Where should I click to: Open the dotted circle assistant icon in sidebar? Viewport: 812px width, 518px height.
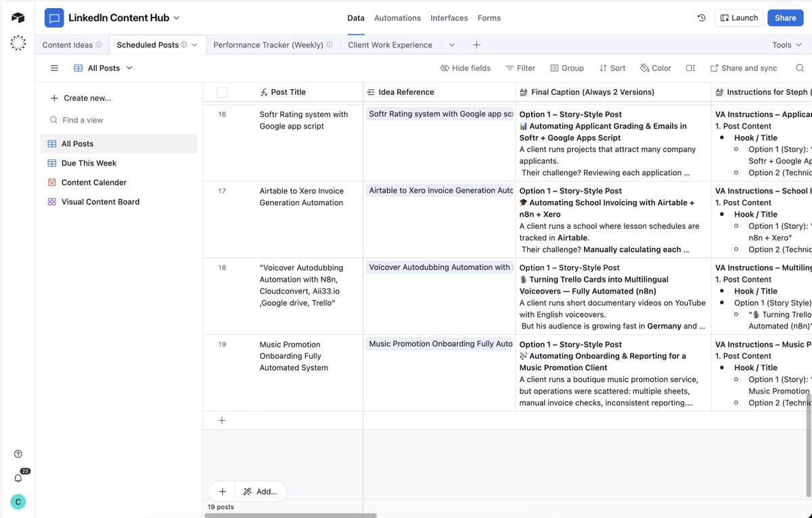pyautogui.click(x=18, y=43)
